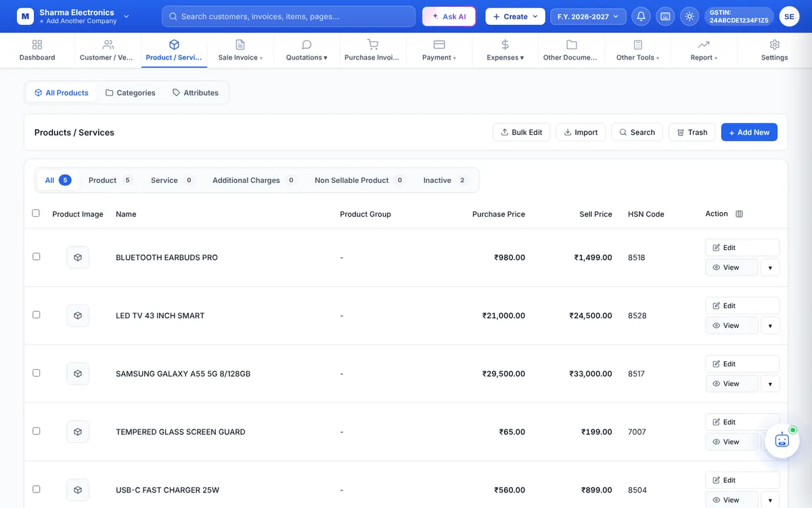
Task: Click the column settings icon beside Action
Action: pos(739,214)
